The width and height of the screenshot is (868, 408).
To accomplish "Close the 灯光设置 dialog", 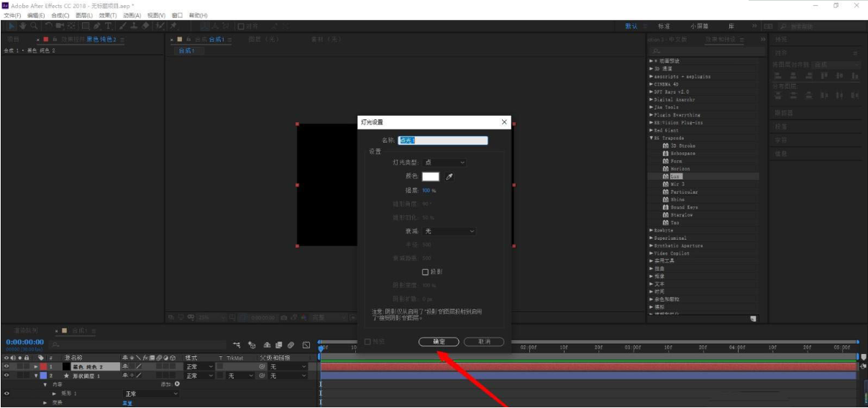I will pyautogui.click(x=504, y=122).
